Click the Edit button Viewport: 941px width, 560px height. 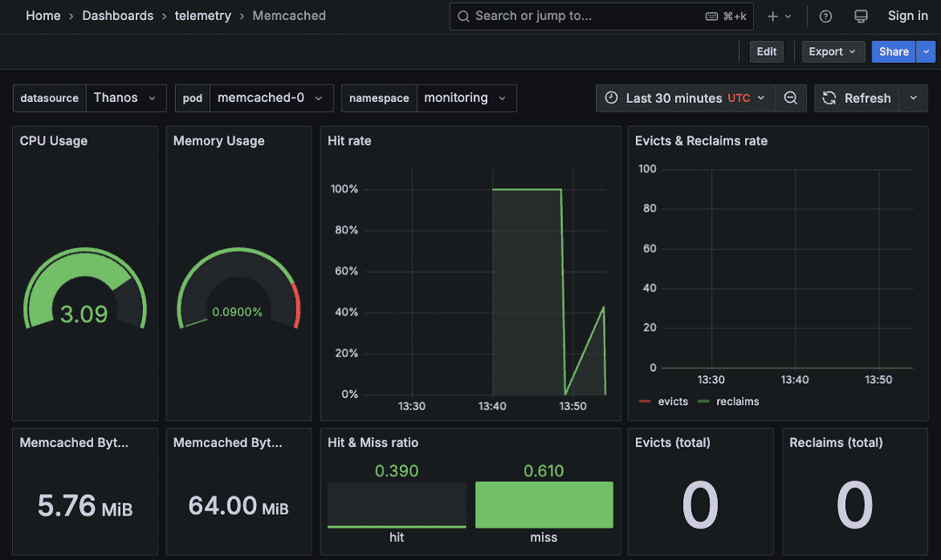pos(766,51)
